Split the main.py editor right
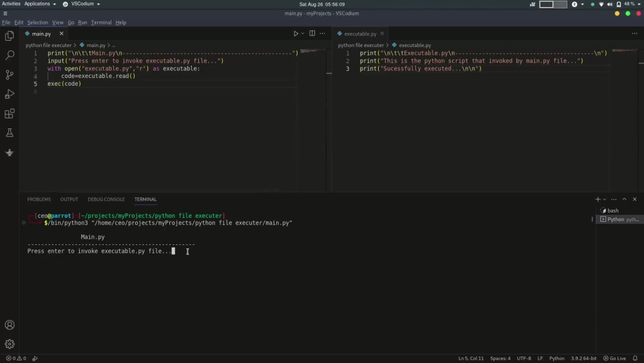The height and width of the screenshot is (363, 644). [312, 34]
